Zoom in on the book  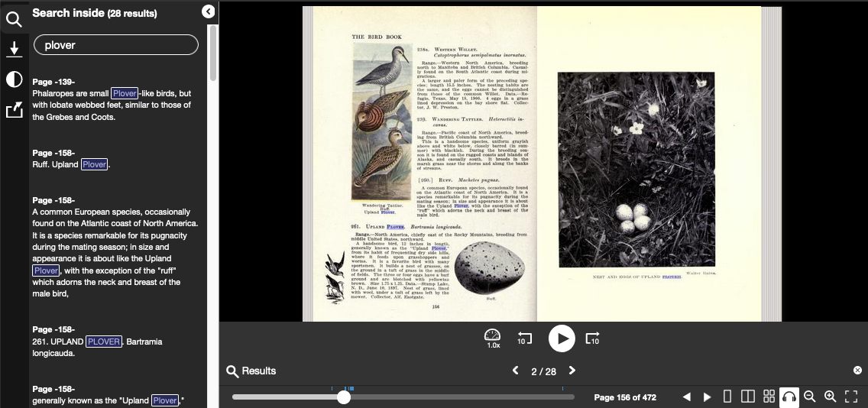click(x=830, y=397)
